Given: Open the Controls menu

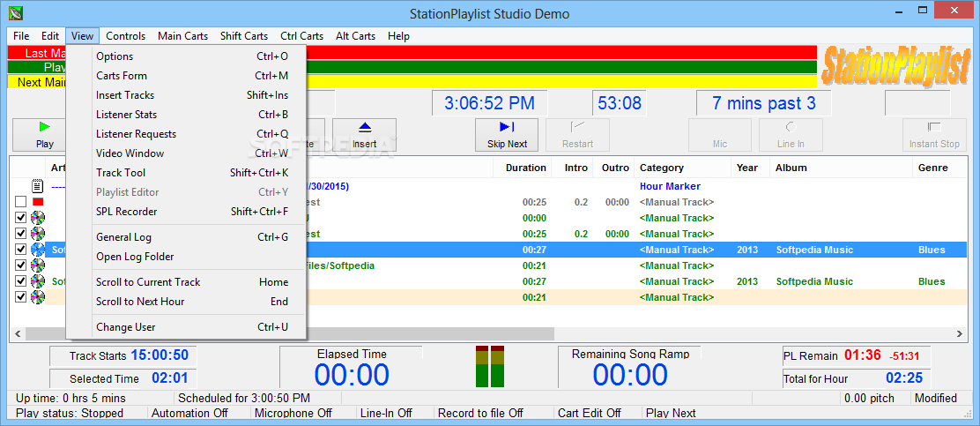Looking at the screenshot, I should tap(126, 35).
